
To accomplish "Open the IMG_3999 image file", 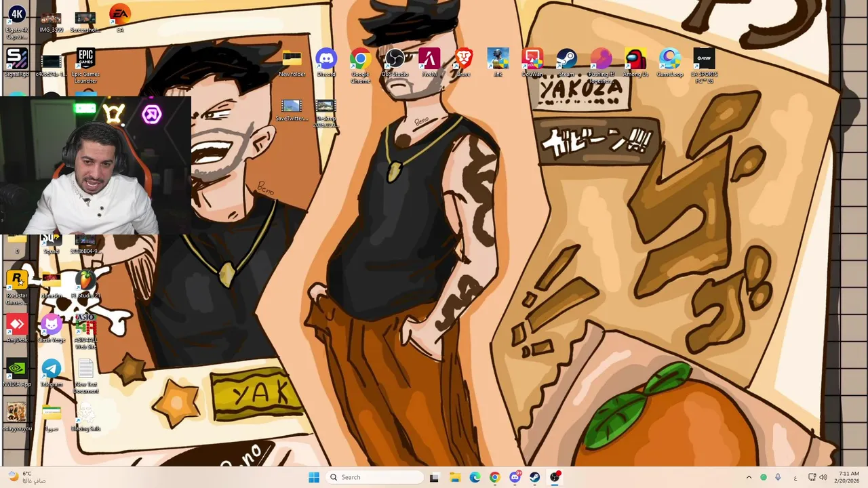I will click(x=52, y=21).
